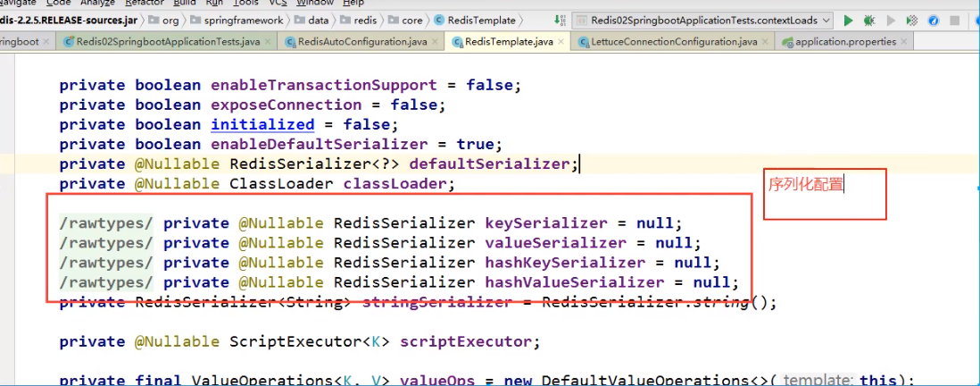Open the Build menu
Screen dimensions: 980x386
click(185, 3)
